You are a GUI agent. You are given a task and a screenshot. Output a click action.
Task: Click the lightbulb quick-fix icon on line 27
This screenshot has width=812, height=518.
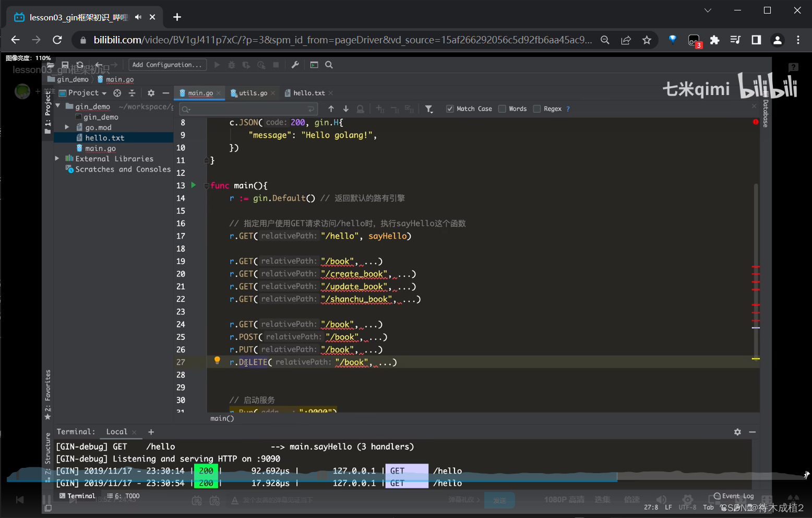coord(217,360)
